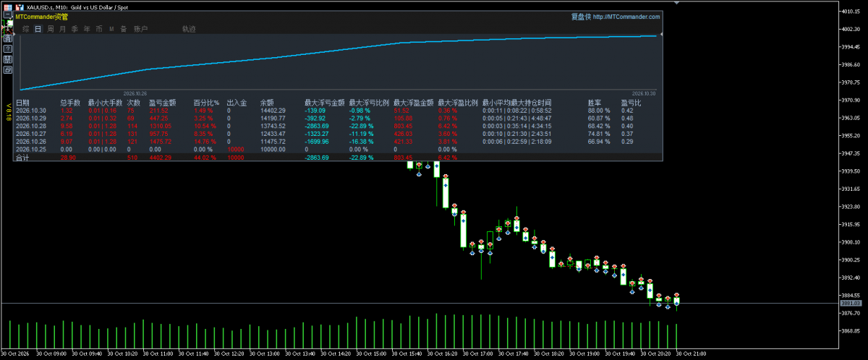Click the max floating profit 426.03
This screenshot has width=868, height=360.
(403, 134)
